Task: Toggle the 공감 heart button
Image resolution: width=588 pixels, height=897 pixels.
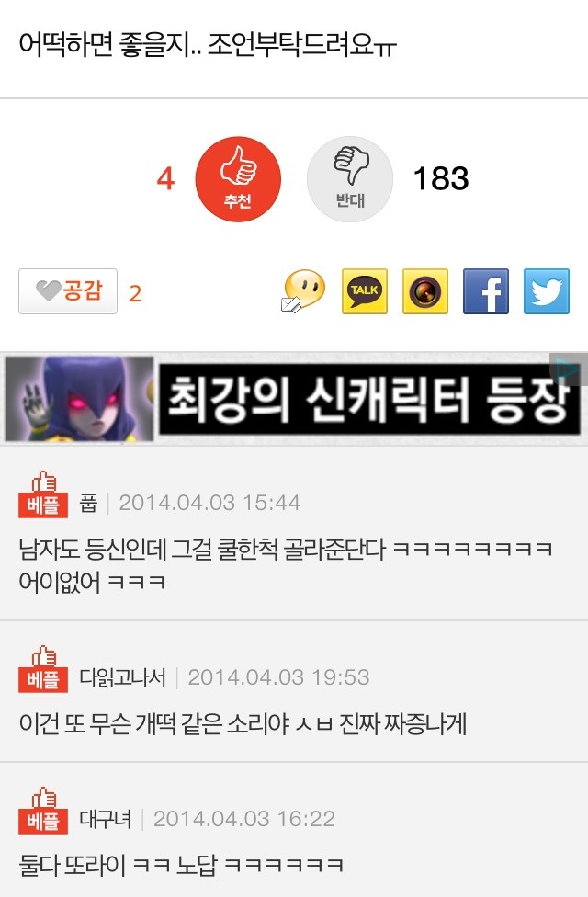Action: pos(68,291)
